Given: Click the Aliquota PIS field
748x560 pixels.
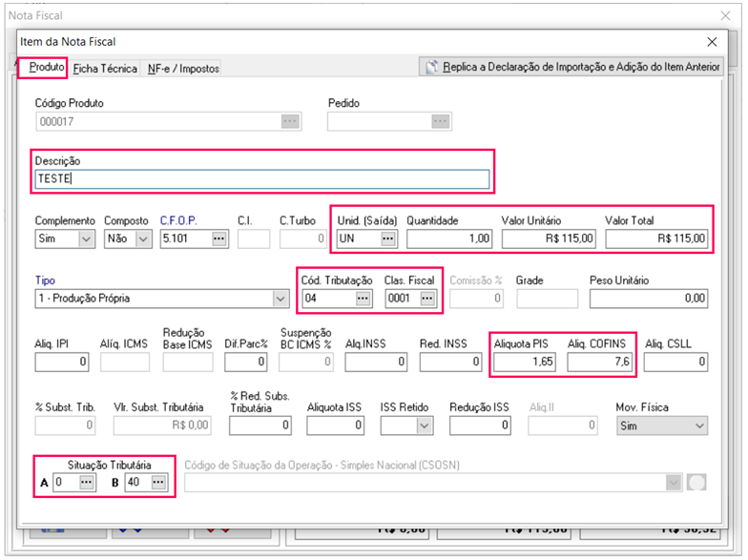Looking at the screenshot, I should (x=525, y=363).
